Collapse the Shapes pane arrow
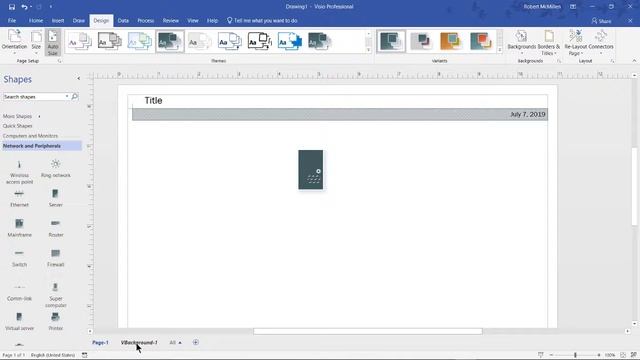This screenshot has height=360, width=640. pos(78,78)
